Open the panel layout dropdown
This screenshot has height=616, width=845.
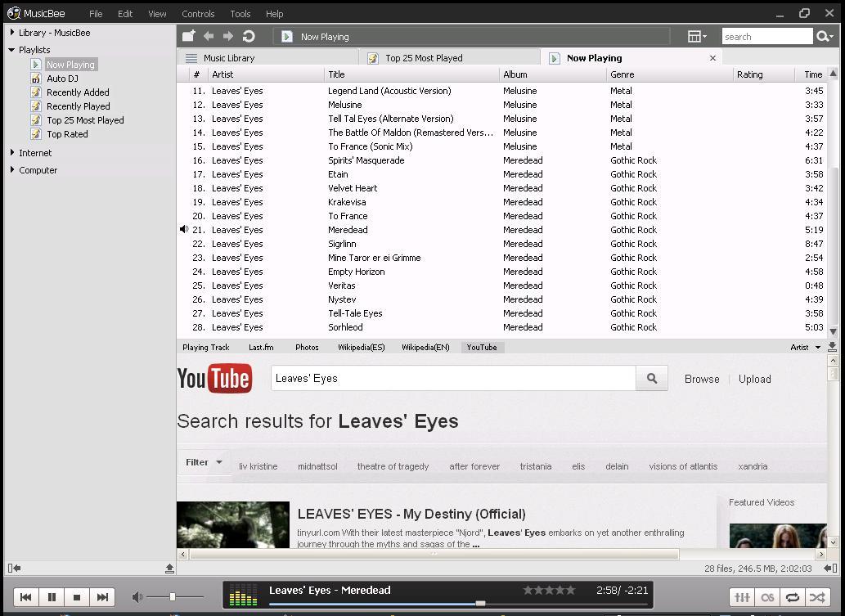pyautogui.click(x=697, y=36)
